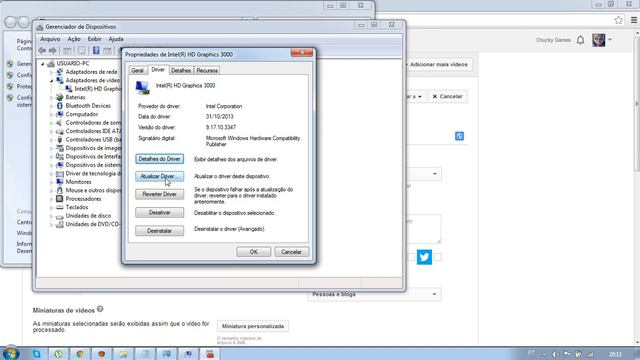Click the Twitter share icon on the page
The image size is (640, 360).
coord(424,257)
